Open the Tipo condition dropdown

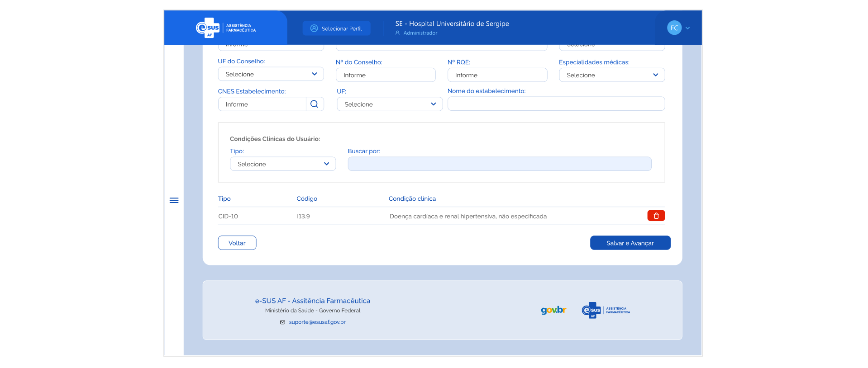282,164
